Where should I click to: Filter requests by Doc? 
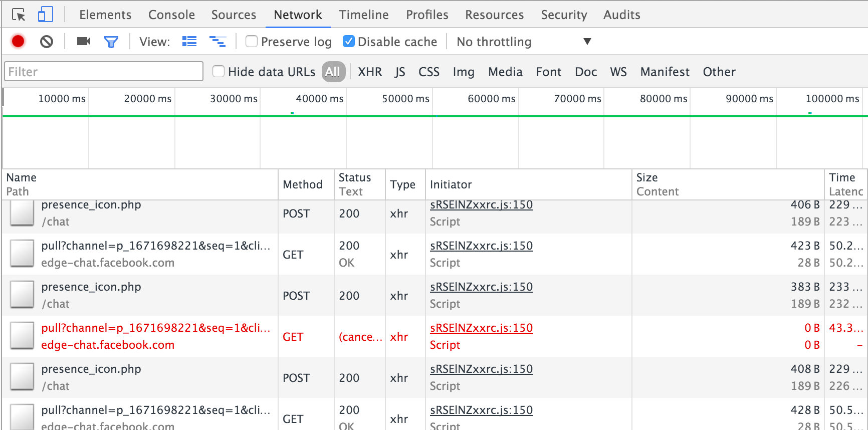pos(586,72)
